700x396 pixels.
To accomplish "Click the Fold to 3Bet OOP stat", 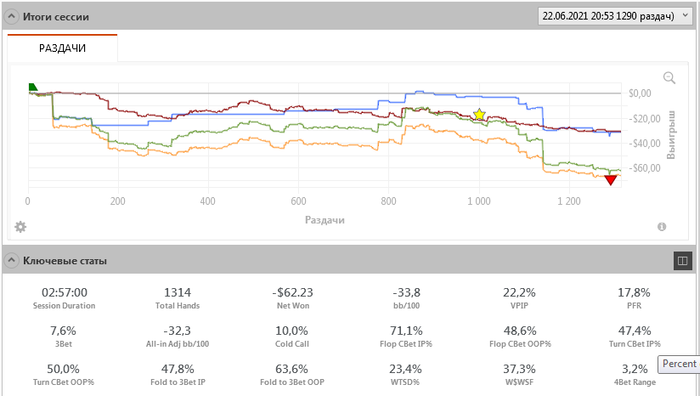I will [292, 374].
